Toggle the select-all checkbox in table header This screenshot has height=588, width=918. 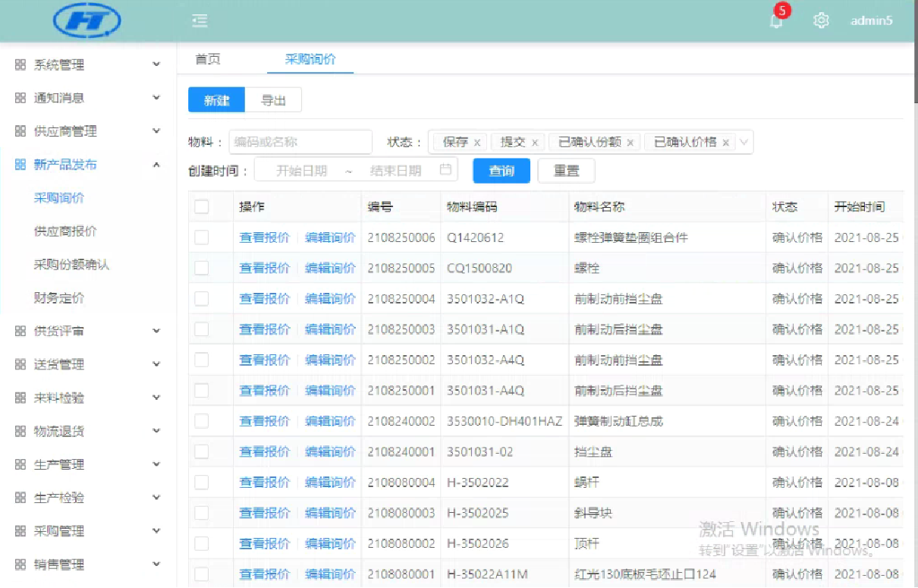click(202, 207)
